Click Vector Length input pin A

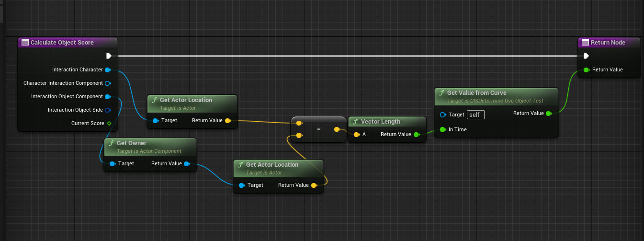356,135
